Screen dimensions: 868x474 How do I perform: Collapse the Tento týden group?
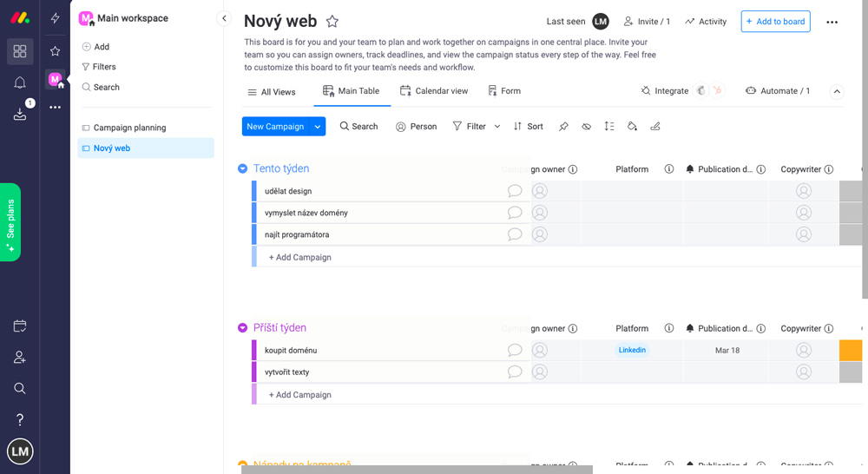click(x=242, y=168)
